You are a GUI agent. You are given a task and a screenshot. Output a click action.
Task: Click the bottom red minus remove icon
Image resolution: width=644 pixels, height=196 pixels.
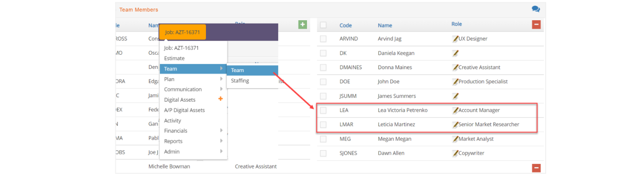click(536, 168)
